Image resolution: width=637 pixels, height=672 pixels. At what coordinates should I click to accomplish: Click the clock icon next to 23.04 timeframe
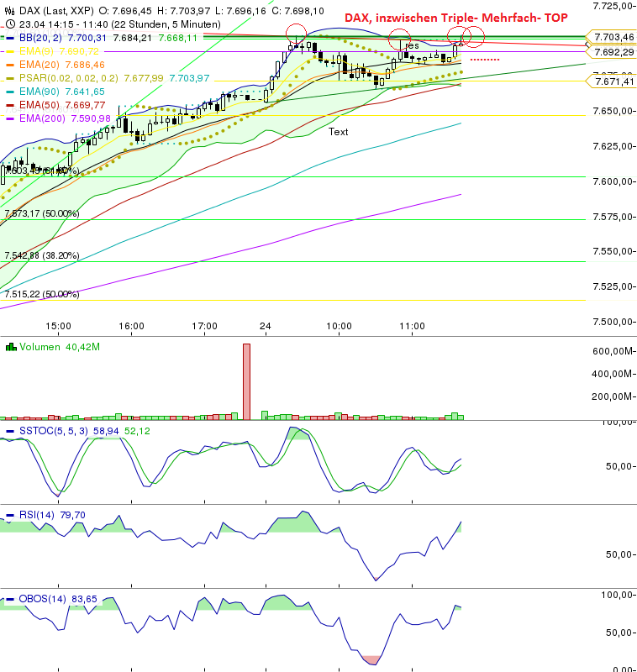coord(10,24)
